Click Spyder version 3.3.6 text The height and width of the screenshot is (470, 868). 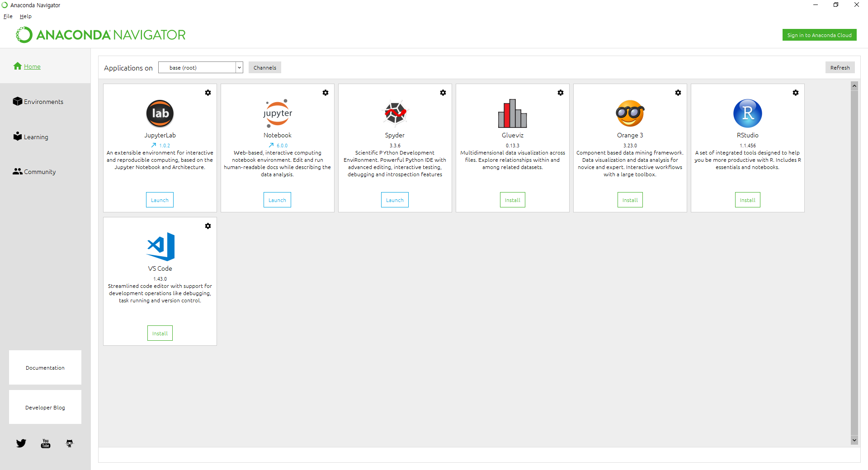pyautogui.click(x=395, y=146)
